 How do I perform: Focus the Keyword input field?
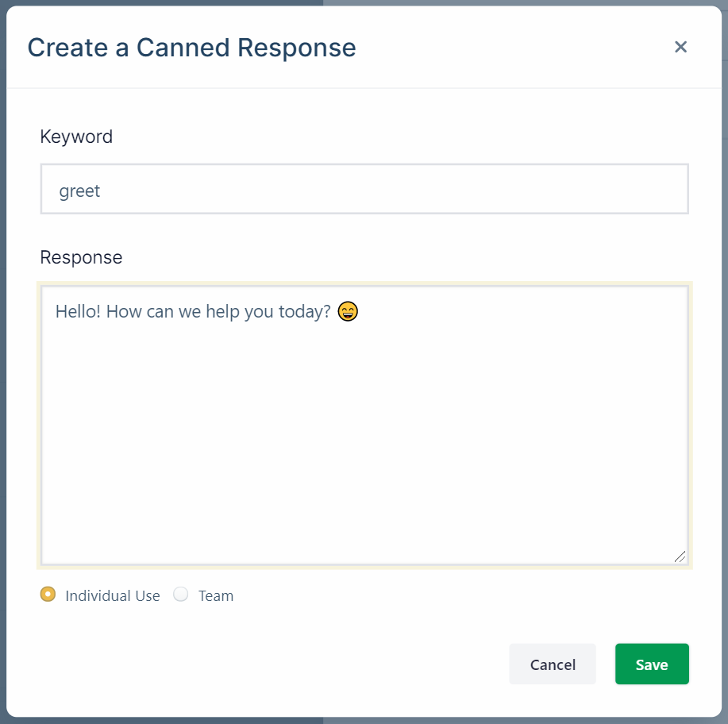364,190
